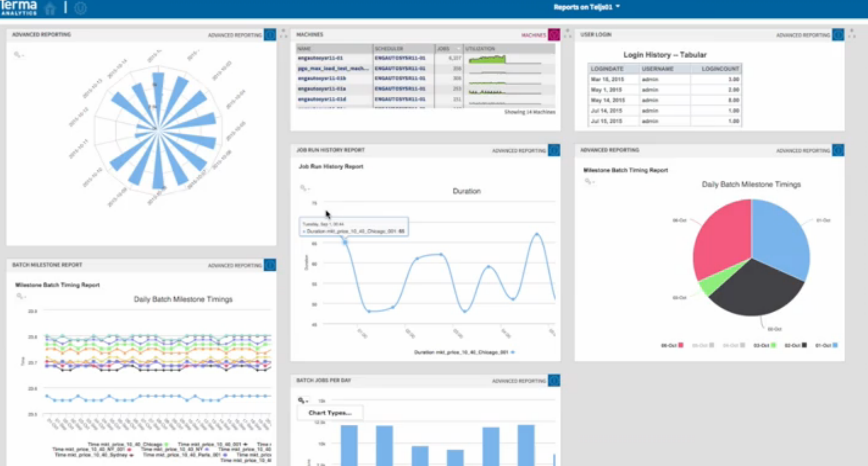Open pgs_max_load_test machine link
868x466 pixels.
tap(333, 68)
